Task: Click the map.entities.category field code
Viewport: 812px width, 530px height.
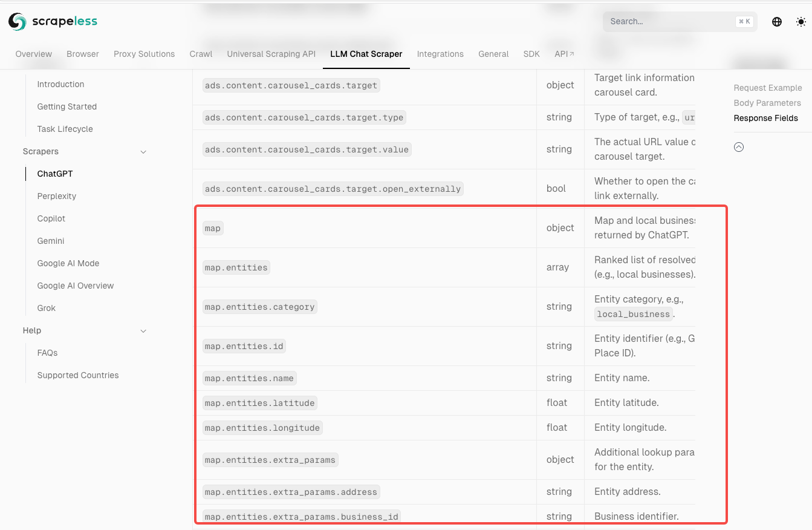Action: (260, 307)
